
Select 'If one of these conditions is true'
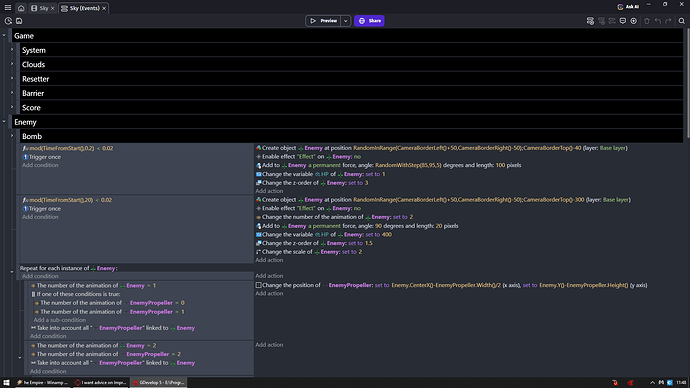[75, 294]
